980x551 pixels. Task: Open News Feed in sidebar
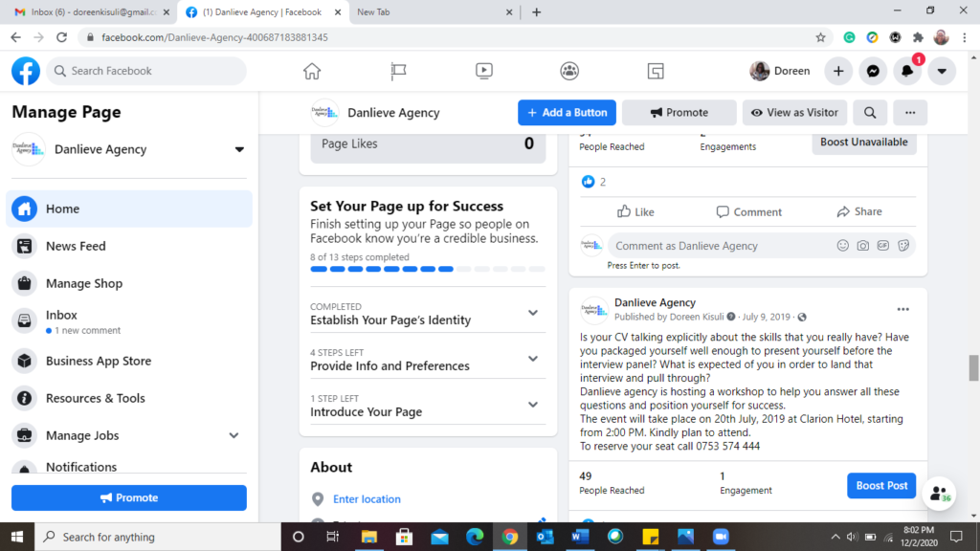129,246
